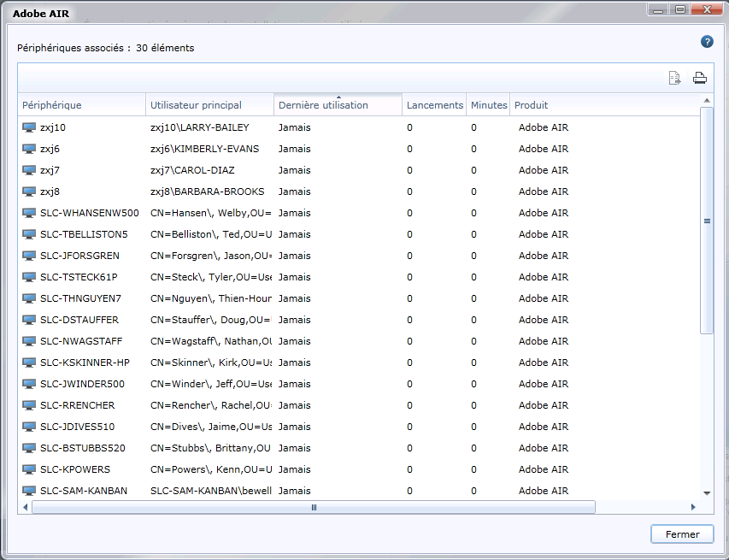Click the scroll left arrow
Viewport: 729px width, 560px height.
(25, 508)
